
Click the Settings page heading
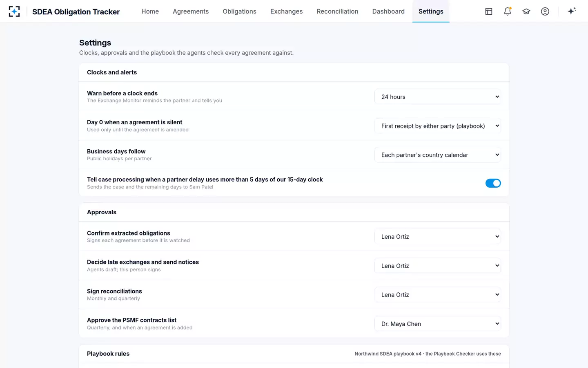click(95, 43)
